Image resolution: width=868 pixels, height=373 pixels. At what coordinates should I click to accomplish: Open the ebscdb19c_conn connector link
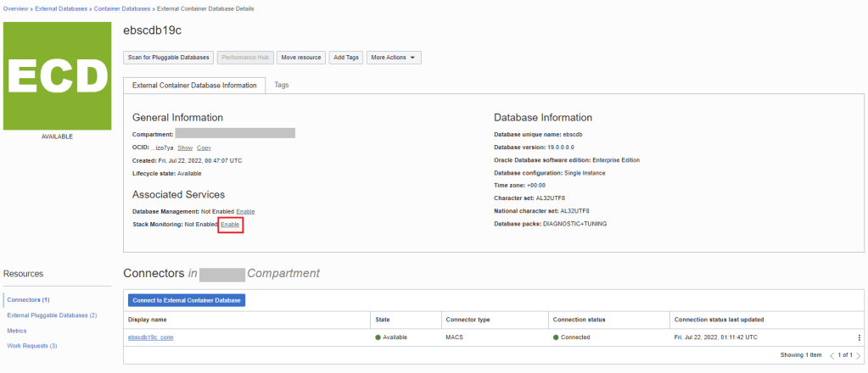tap(150, 337)
